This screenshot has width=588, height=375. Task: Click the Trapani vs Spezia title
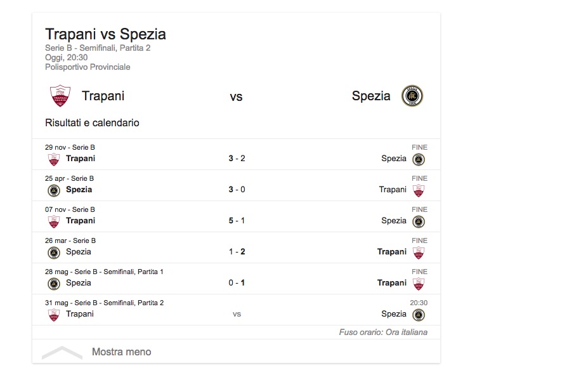coord(105,34)
